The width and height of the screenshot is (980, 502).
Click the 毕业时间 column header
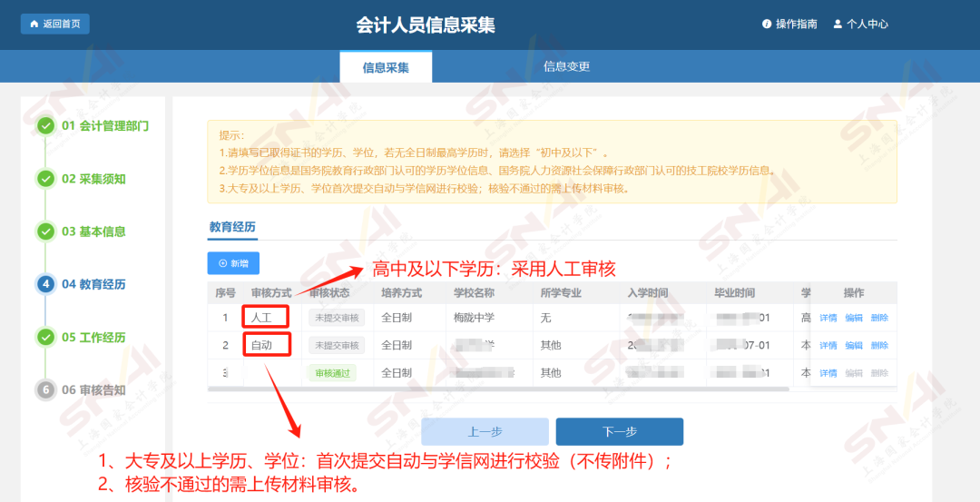tap(735, 292)
